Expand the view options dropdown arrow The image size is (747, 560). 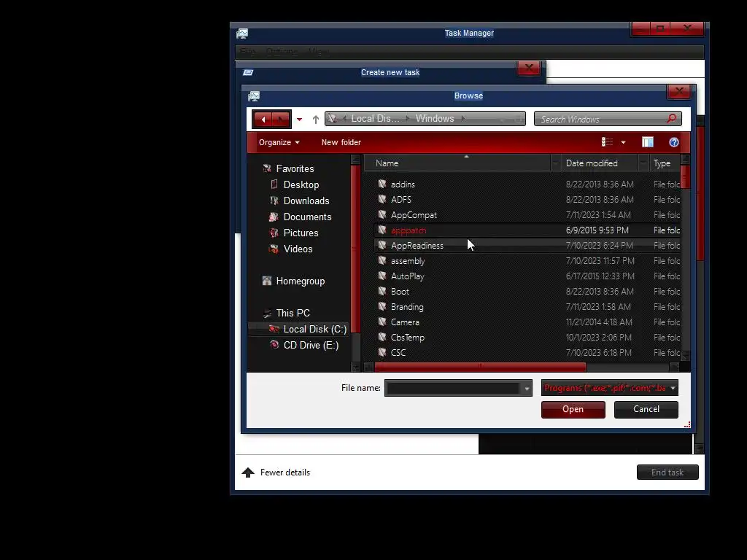click(623, 142)
